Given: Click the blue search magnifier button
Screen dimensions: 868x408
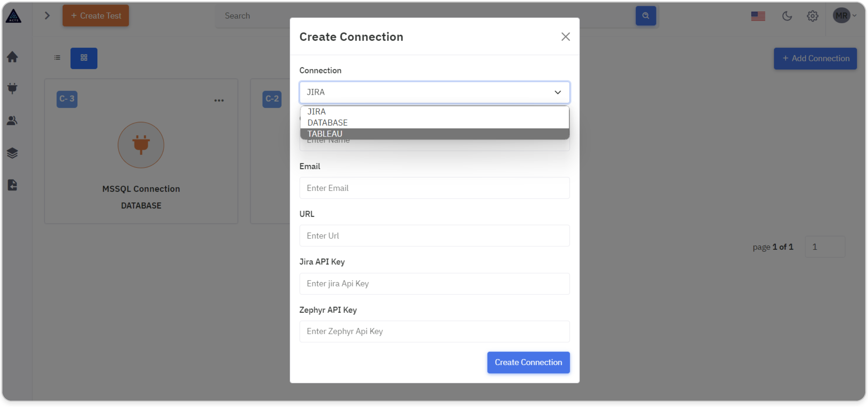Looking at the screenshot, I should coord(646,16).
